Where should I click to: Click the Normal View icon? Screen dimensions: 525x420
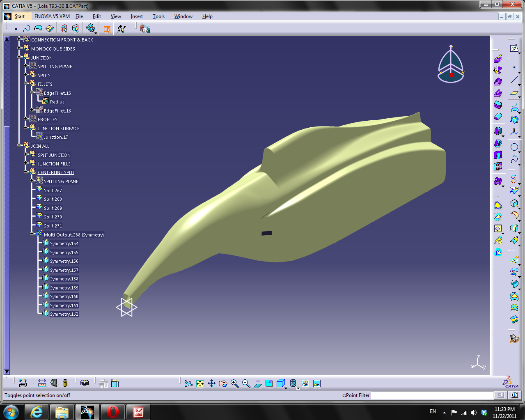(x=257, y=383)
